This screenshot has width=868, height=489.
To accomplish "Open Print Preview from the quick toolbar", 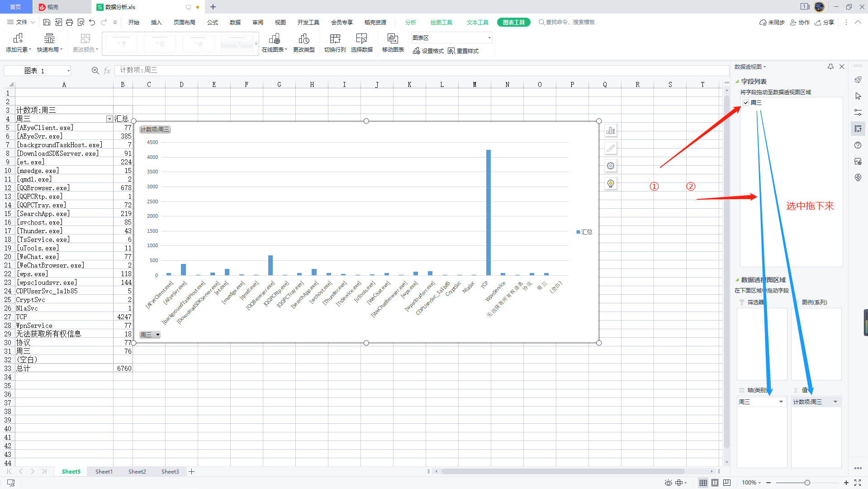I will point(81,22).
